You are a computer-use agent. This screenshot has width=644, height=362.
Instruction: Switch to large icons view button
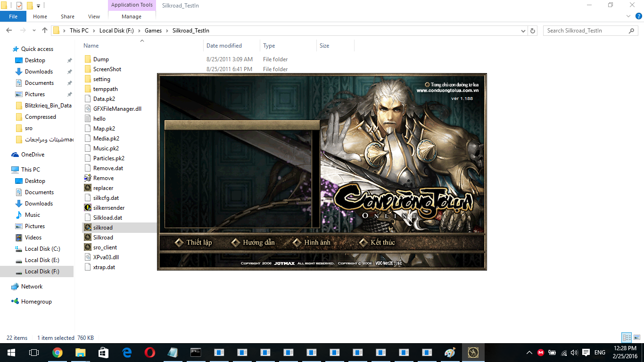636,337
